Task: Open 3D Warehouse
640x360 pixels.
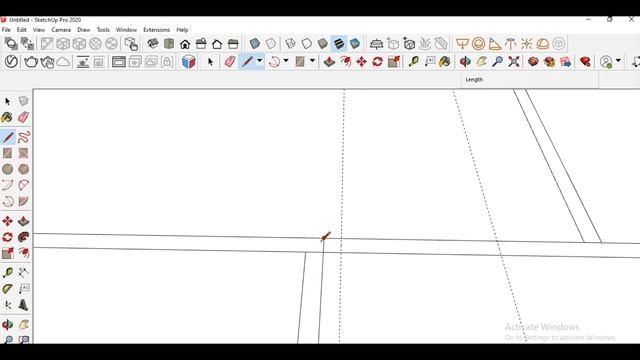Action: point(533,62)
